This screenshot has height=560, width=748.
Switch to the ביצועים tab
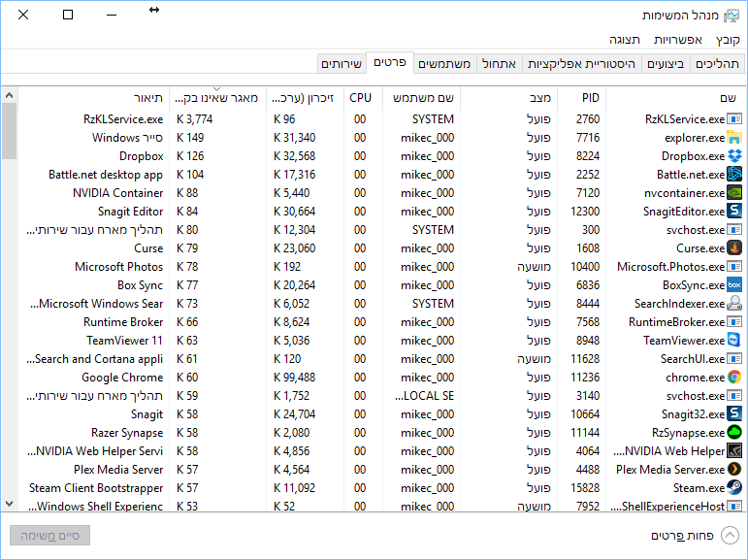click(666, 63)
